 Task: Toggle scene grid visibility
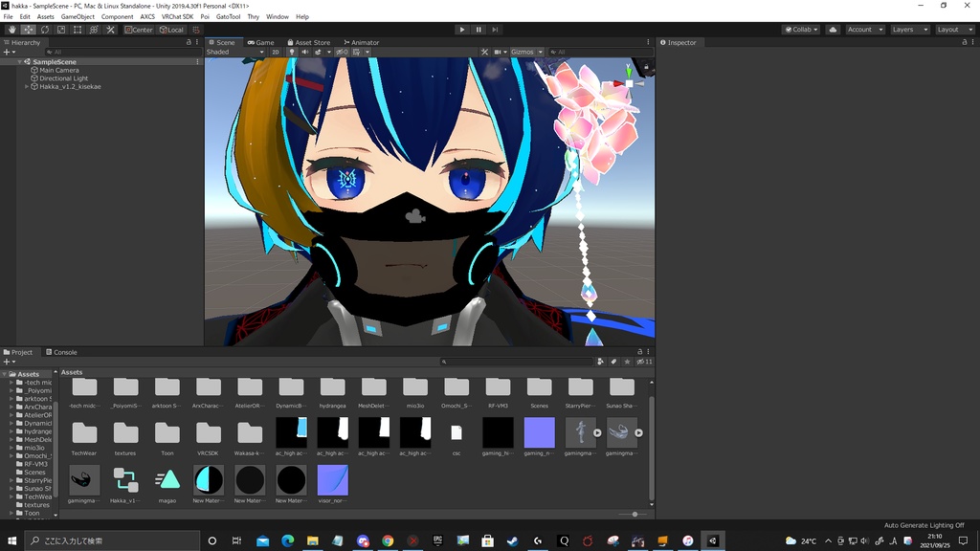tap(356, 52)
